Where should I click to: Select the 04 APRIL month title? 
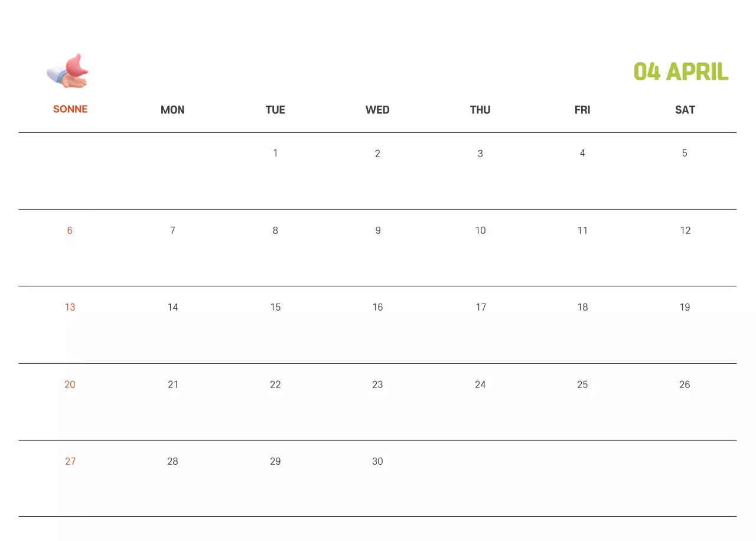(680, 72)
